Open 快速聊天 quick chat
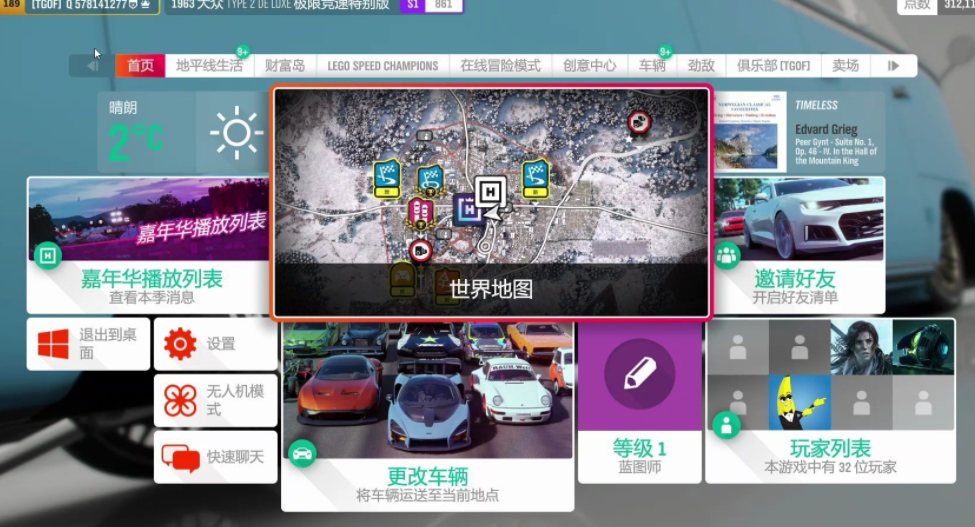975x527 pixels. pyautogui.click(x=215, y=457)
